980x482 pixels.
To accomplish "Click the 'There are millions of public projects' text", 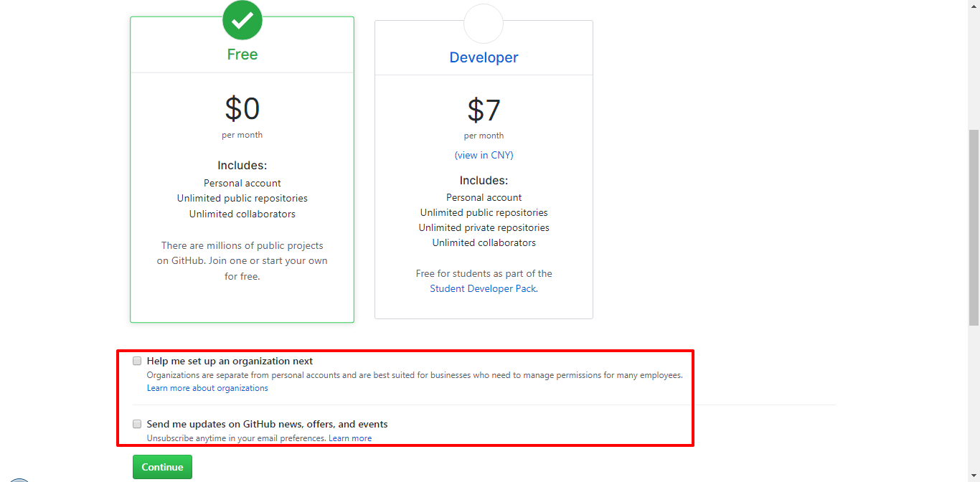I will (242, 245).
